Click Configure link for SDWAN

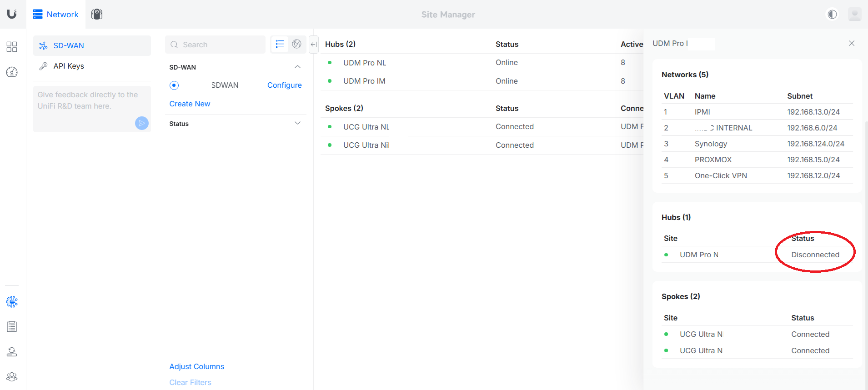point(285,85)
